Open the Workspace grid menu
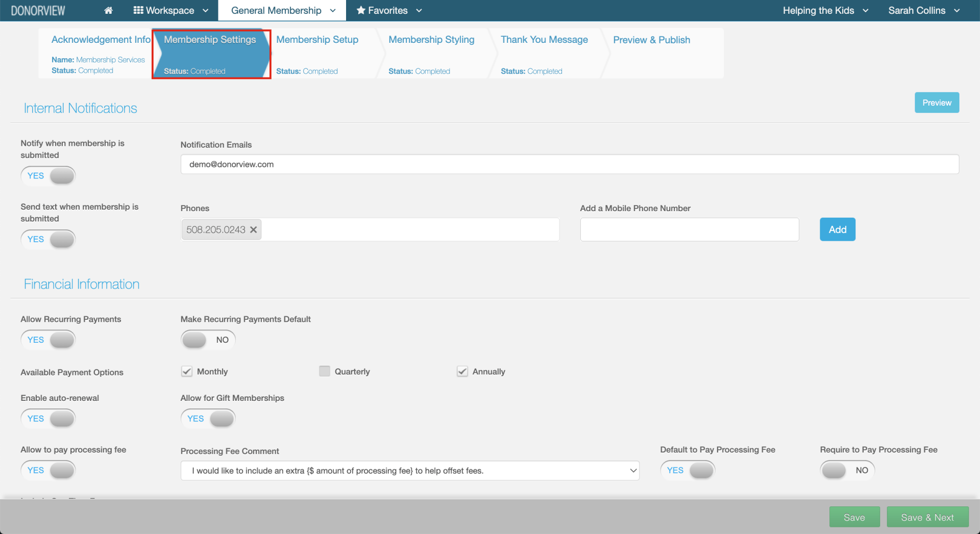980x534 pixels. point(170,10)
